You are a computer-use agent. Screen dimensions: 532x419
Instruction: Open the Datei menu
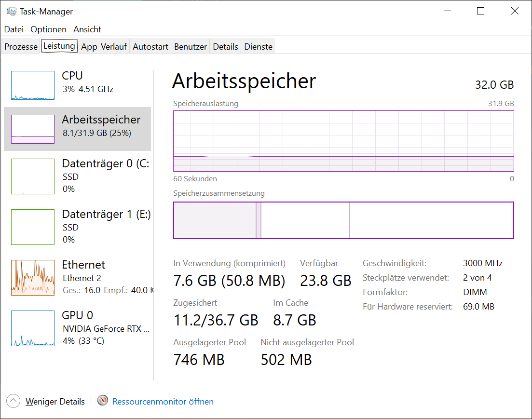(x=14, y=29)
